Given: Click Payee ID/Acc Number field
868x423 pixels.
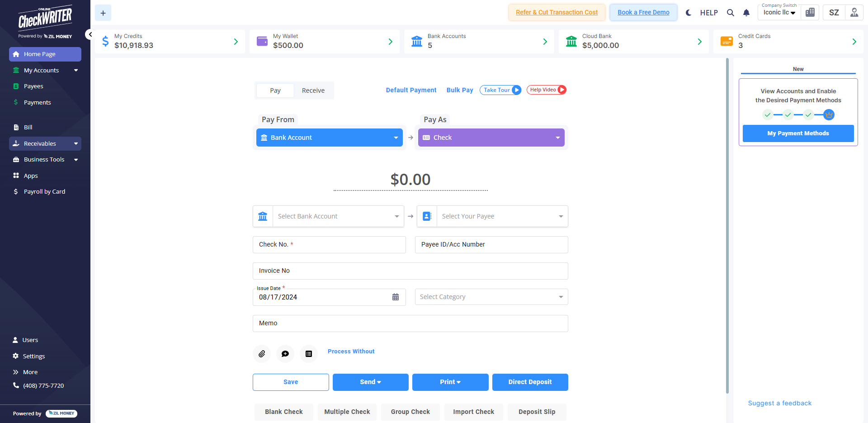Looking at the screenshot, I should (x=491, y=245).
